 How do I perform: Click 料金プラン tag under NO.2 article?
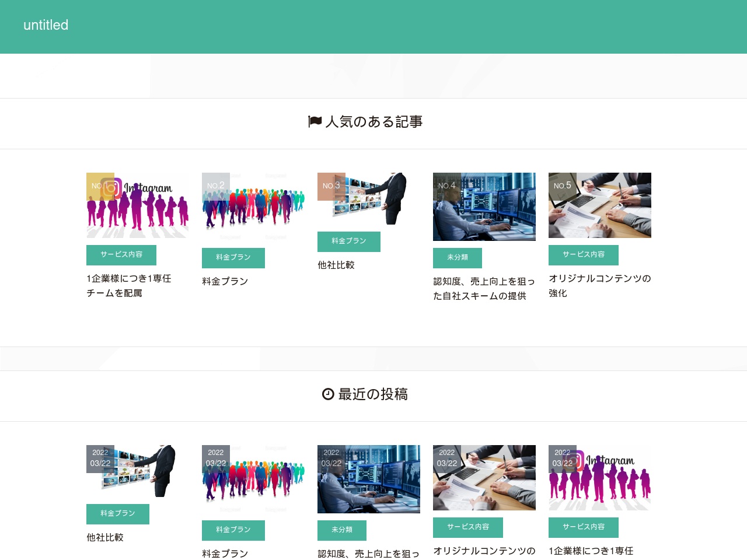pos(233,258)
